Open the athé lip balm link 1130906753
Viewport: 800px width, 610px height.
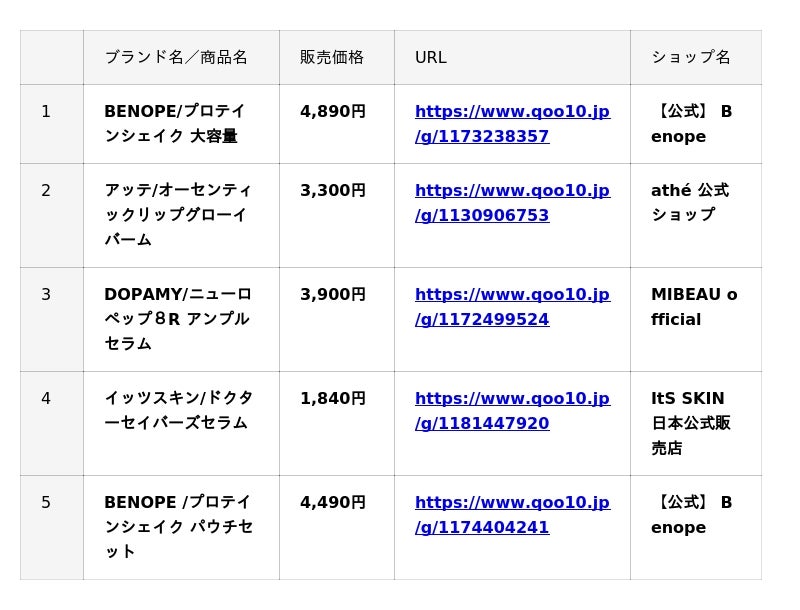pos(511,203)
